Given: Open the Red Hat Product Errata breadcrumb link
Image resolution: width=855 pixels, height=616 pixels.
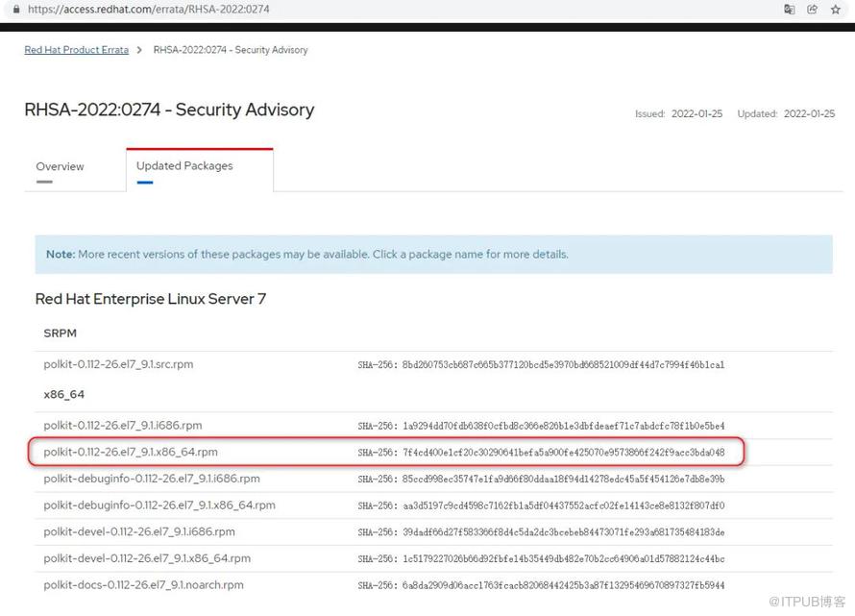Looking at the screenshot, I should pyautogui.click(x=76, y=50).
